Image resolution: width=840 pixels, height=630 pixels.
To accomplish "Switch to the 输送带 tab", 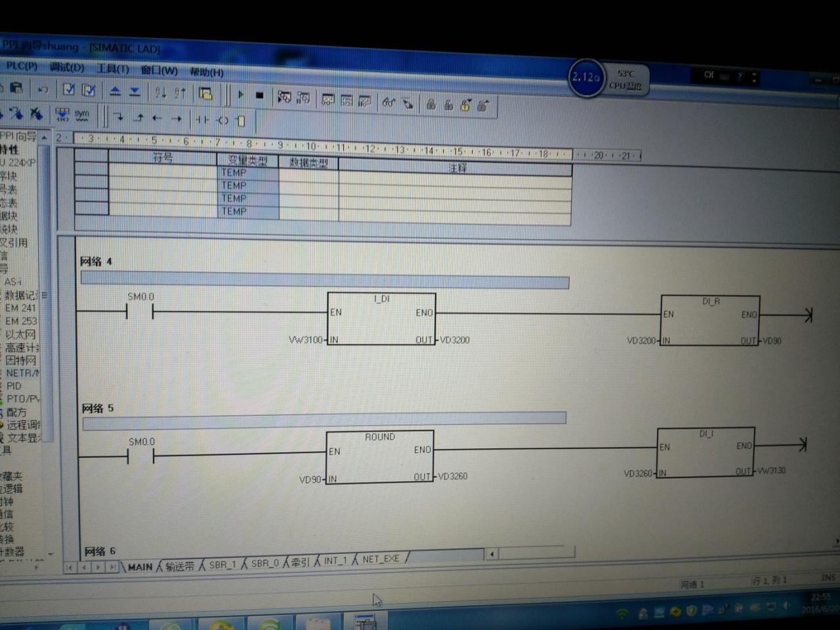I will click(180, 566).
